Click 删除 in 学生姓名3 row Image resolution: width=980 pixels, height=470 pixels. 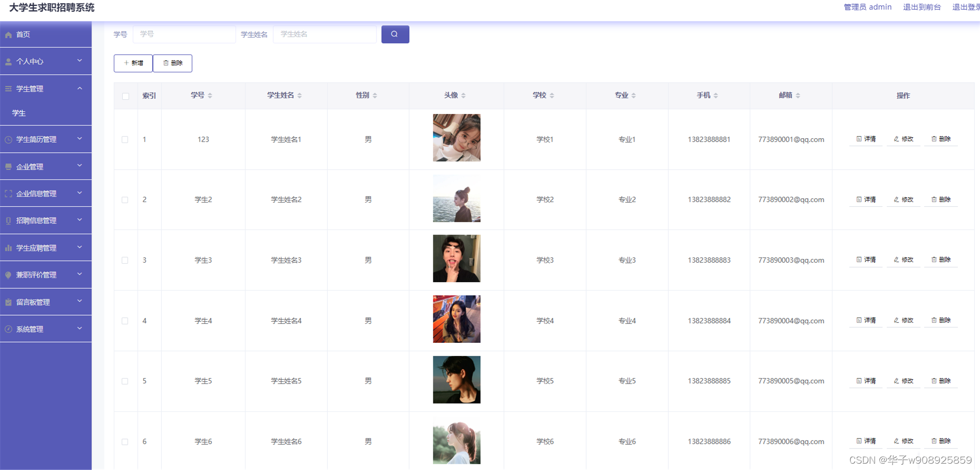(x=941, y=260)
